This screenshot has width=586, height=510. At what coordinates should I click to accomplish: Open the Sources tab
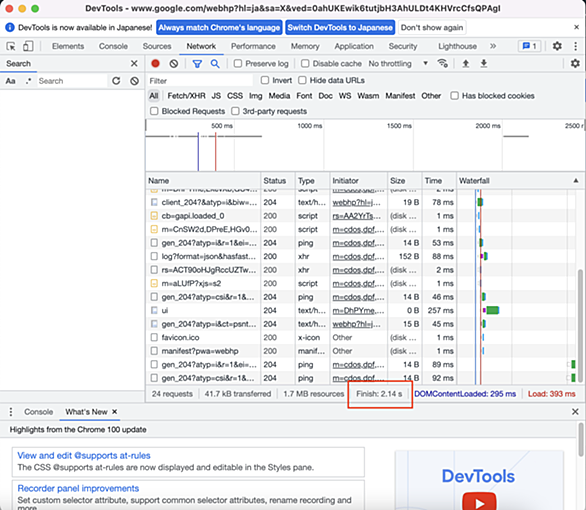[157, 46]
